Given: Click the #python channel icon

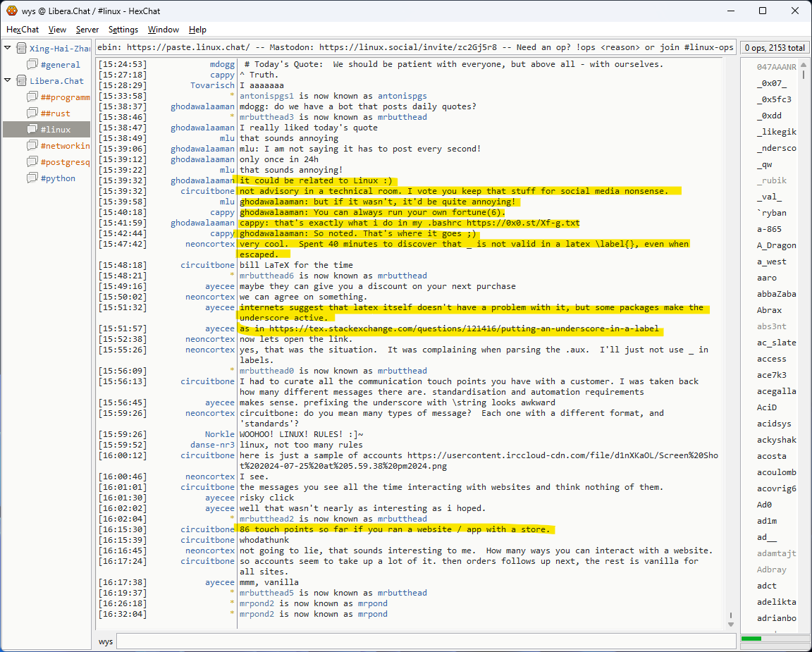Looking at the screenshot, I should point(32,178).
